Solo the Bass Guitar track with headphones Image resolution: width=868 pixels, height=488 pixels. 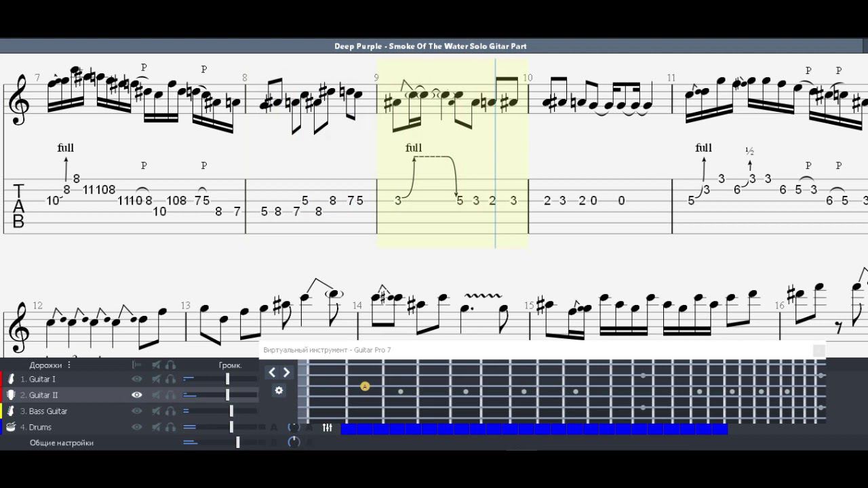coord(171,411)
